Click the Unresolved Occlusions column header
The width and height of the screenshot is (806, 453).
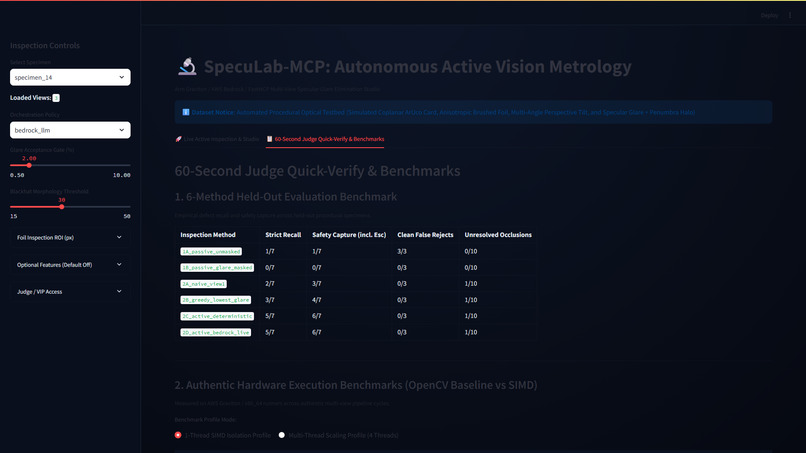tap(498, 234)
